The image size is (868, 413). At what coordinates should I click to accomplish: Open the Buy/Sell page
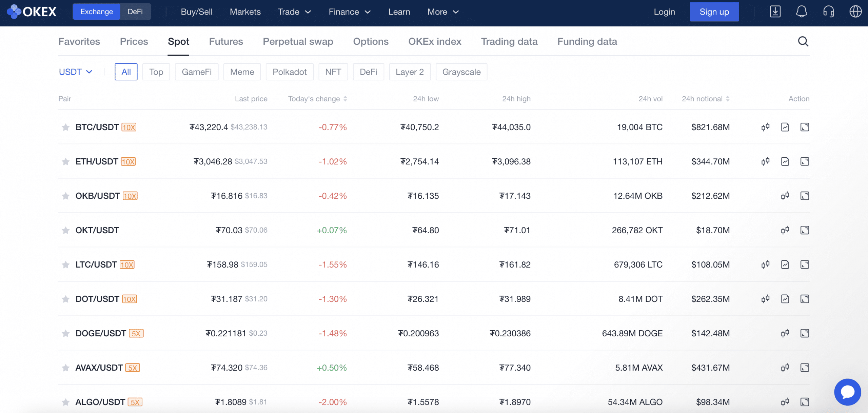(x=197, y=12)
